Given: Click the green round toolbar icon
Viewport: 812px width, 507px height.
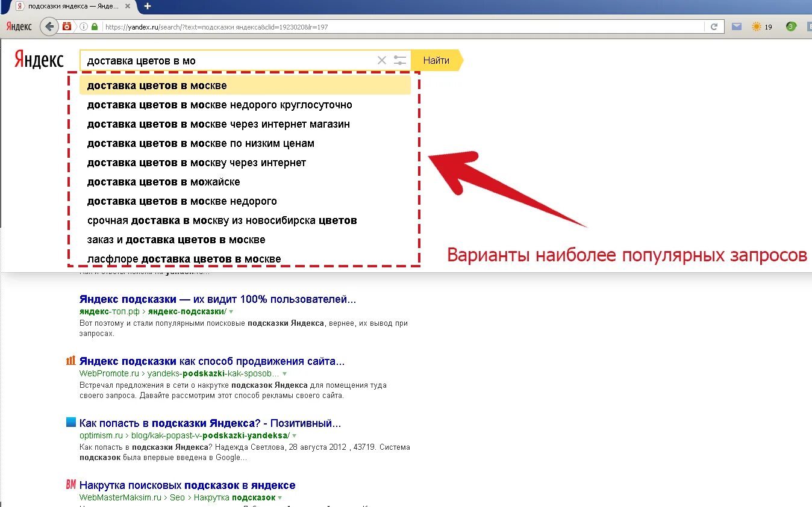Looking at the screenshot, I should (x=791, y=26).
